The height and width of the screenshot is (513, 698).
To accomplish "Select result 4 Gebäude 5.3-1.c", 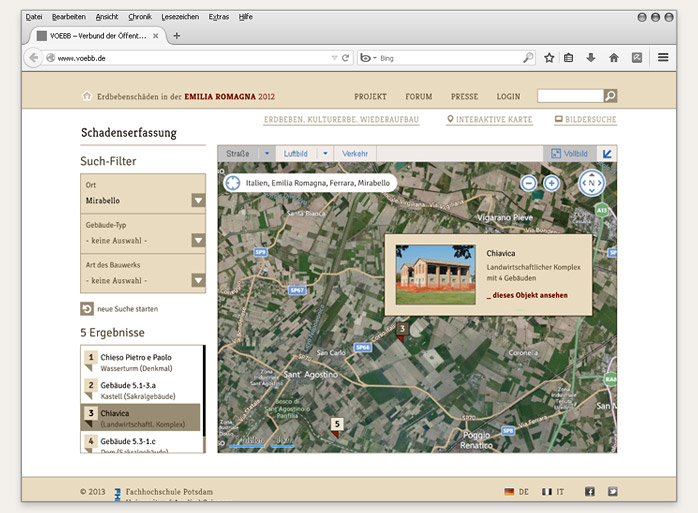I will [x=142, y=444].
